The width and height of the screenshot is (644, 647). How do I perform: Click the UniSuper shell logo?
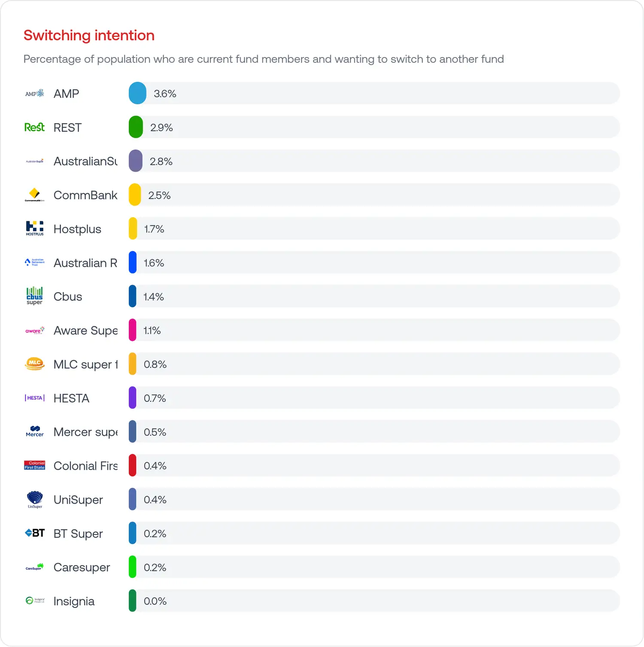tap(34, 499)
